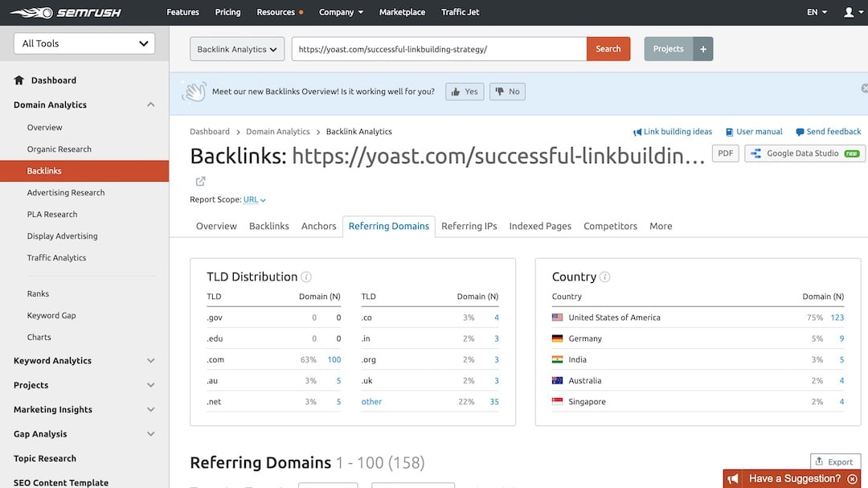The height and width of the screenshot is (488, 868).
Task: Open Indexed Pages tab
Action: click(540, 226)
